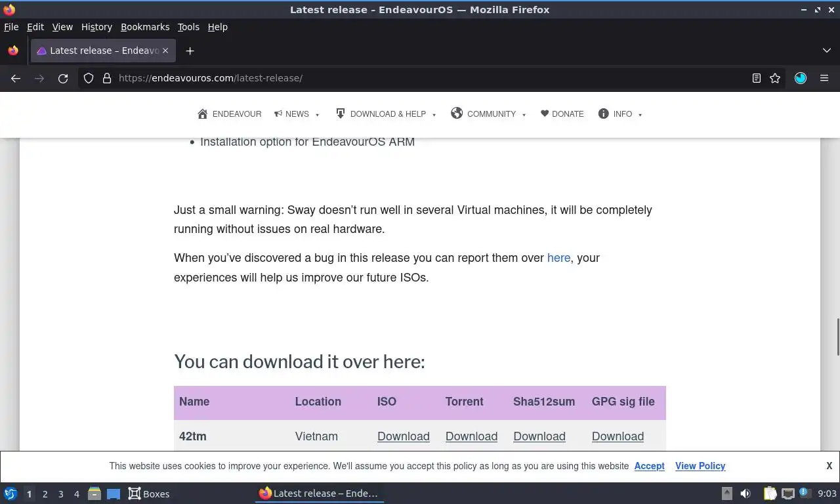Go back to the previous page
840x504 pixels.
tap(16, 78)
